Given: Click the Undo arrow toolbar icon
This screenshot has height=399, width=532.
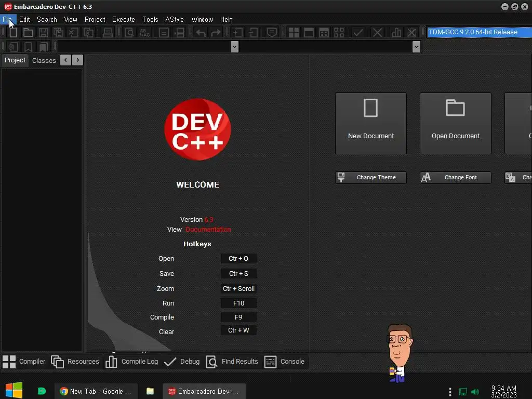Looking at the screenshot, I should click(x=201, y=33).
